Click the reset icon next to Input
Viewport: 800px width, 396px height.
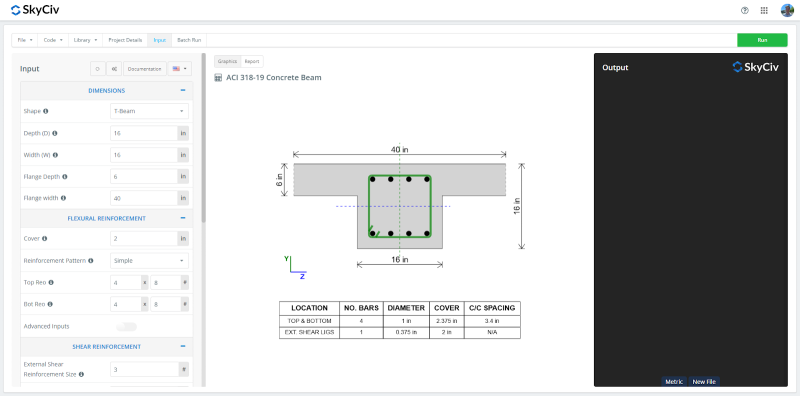97,69
